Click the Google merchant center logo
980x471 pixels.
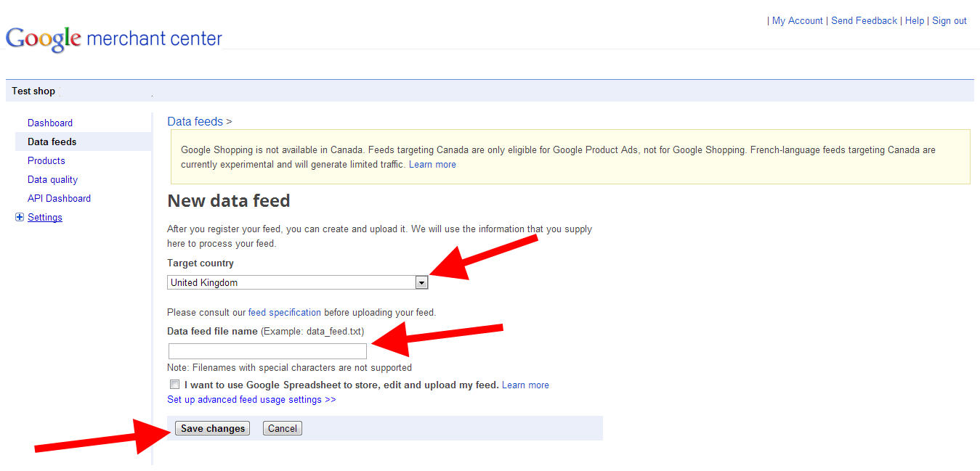(x=114, y=38)
